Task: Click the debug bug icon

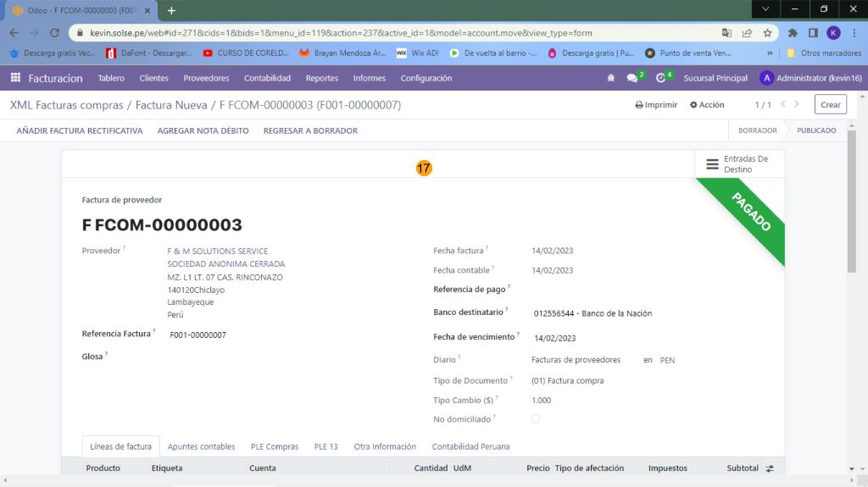Action: tap(611, 78)
